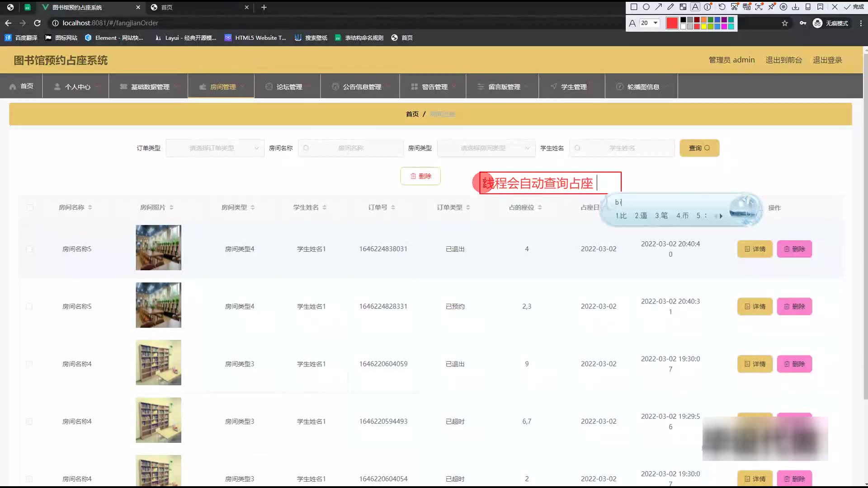The width and height of the screenshot is (868, 488).
Task: Check the first 房间名称4 row checkbox
Action: (29, 364)
